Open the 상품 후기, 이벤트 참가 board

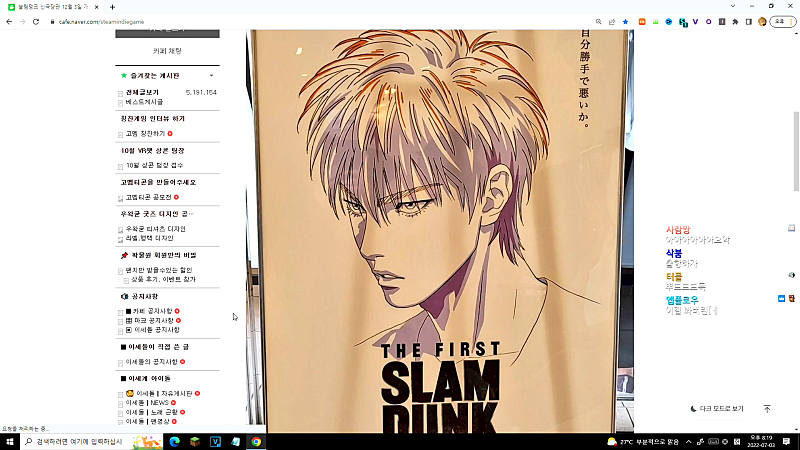[163, 280]
